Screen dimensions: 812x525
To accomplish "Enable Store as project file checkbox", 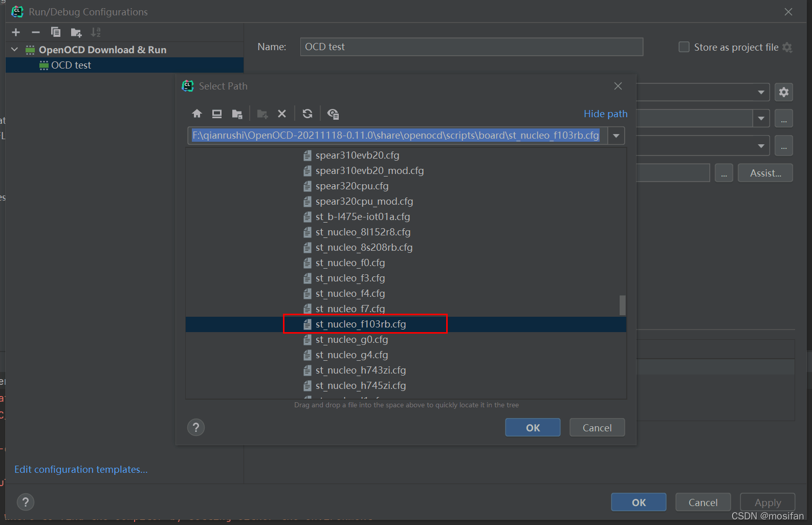I will coord(684,47).
